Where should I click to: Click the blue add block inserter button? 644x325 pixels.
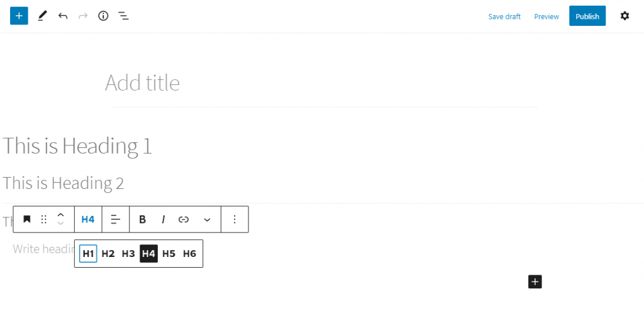click(19, 16)
